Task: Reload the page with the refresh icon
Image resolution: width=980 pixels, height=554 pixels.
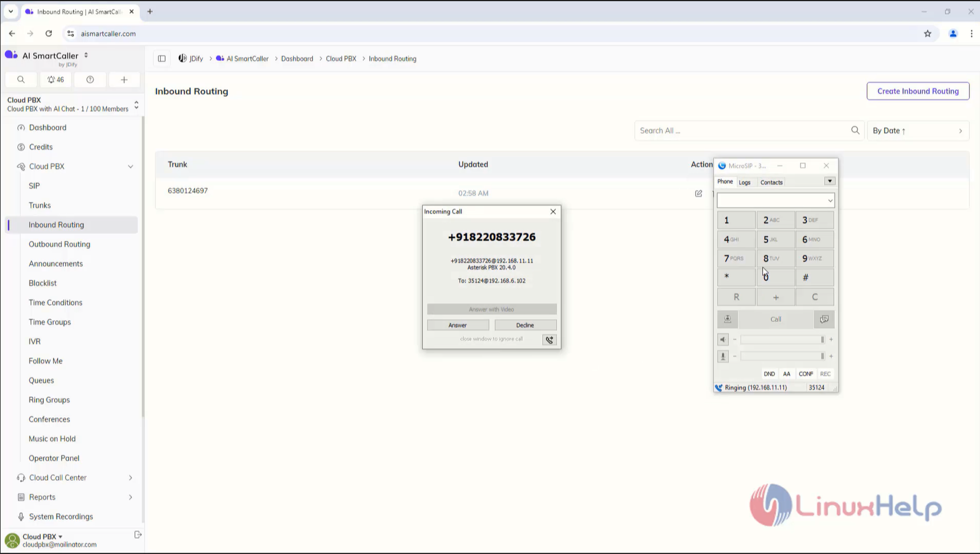Action: point(49,34)
